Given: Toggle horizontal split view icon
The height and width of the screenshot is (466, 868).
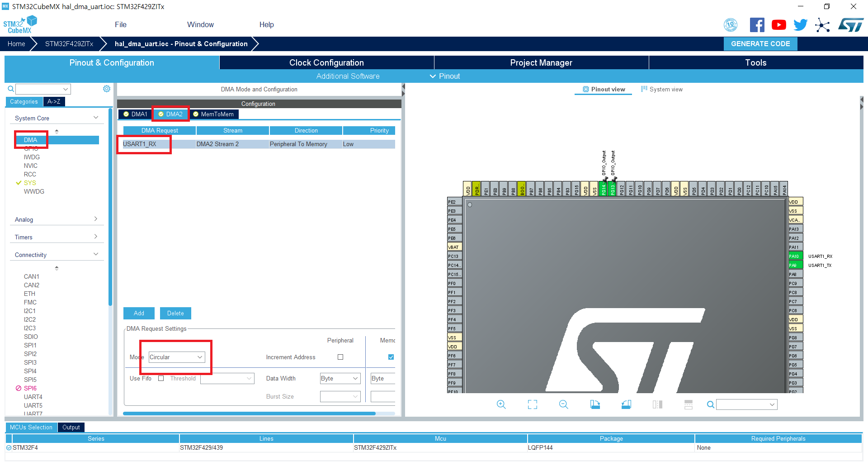Looking at the screenshot, I should [689, 404].
